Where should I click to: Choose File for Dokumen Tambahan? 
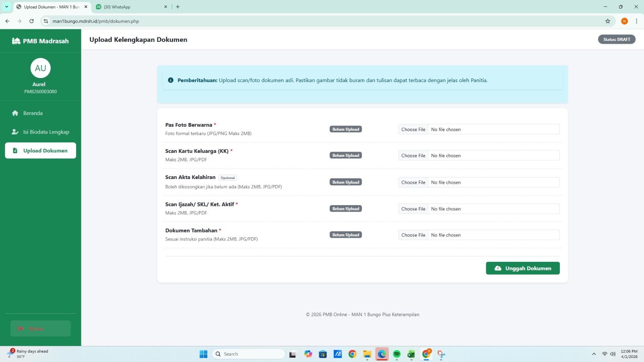pyautogui.click(x=413, y=235)
